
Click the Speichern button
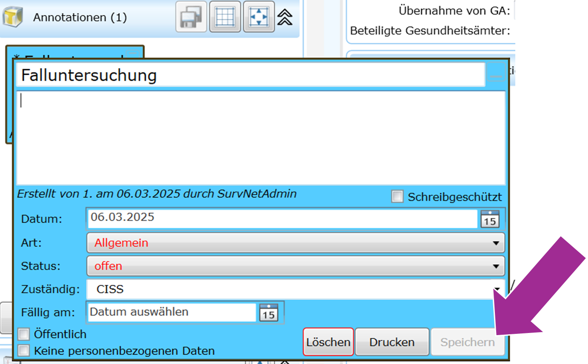tap(467, 342)
